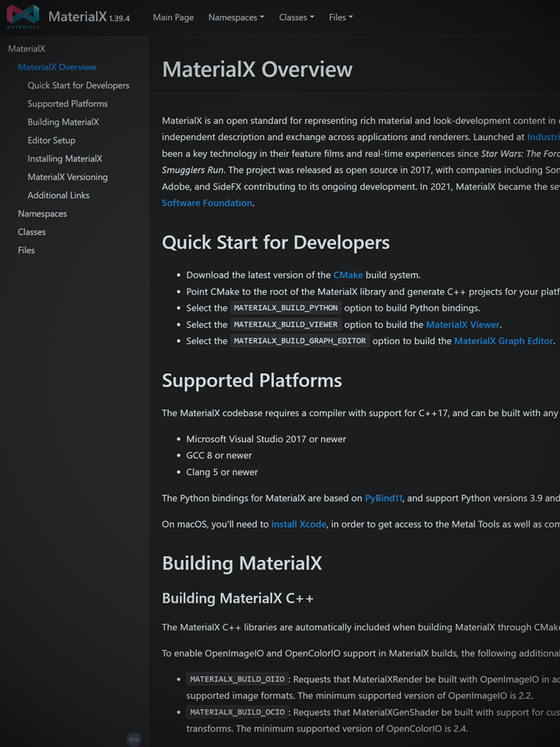The image size is (560, 747).
Task: Open Classes in the sidebar tree
Action: click(32, 232)
